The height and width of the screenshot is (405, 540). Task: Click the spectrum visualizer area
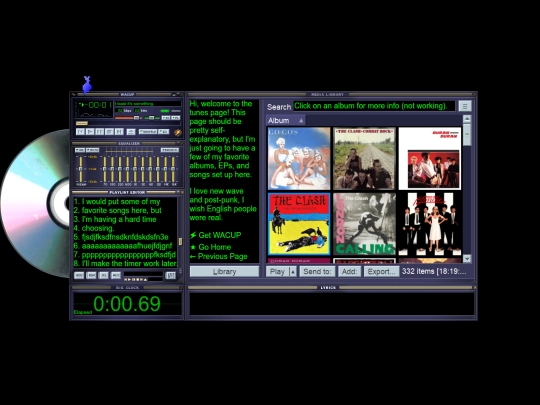tap(94, 113)
